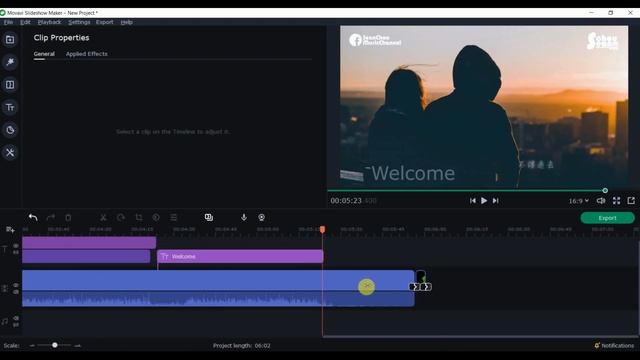Play the preview
The height and width of the screenshot is (360, 640).
click(x=484, y=200)
